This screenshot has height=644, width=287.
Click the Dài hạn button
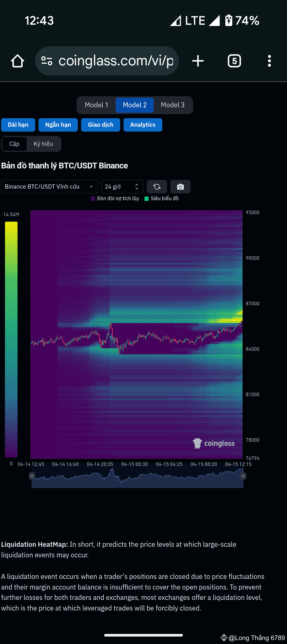18,125
